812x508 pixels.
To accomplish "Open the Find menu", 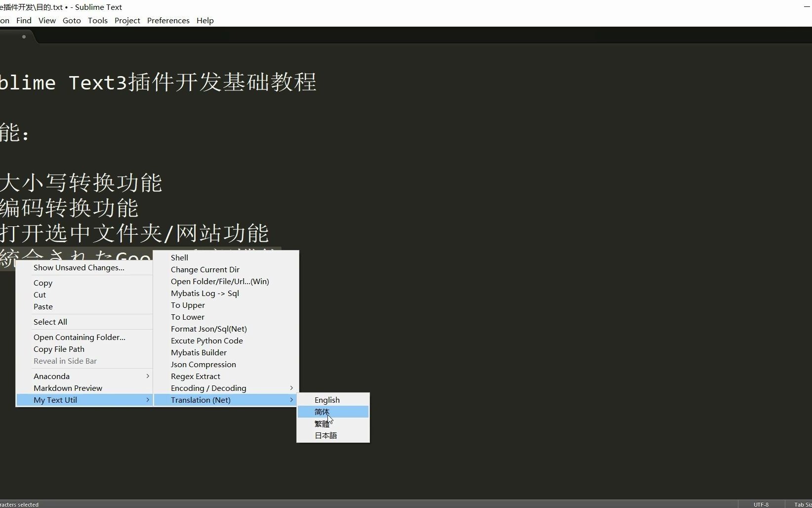I will click(24, 20).
